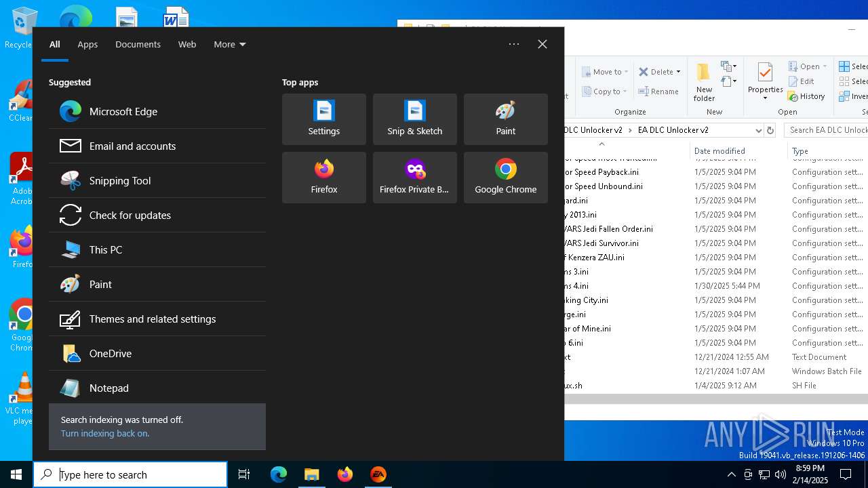Open the taskbar clock and date
This screenshot has height=488, width=868.
(x=811, y=474)
